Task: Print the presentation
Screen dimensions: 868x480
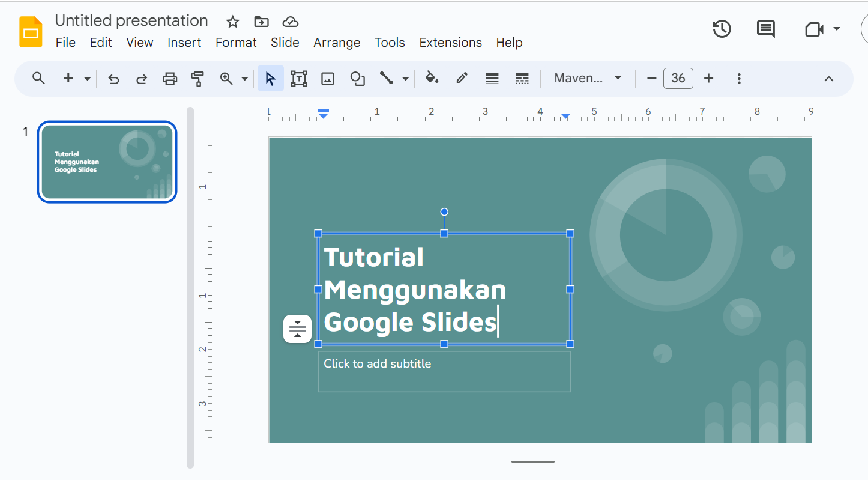Action: tap(170, 78)
